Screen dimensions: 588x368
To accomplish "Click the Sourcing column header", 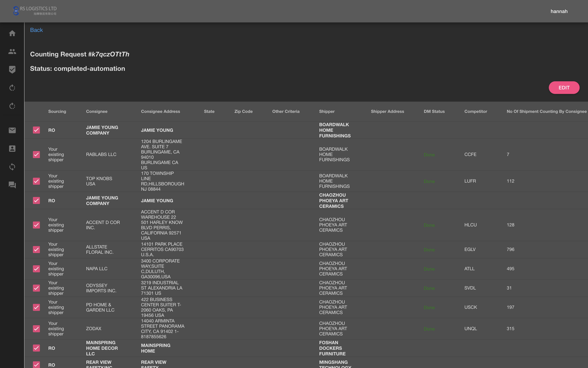I will (57, 111).
